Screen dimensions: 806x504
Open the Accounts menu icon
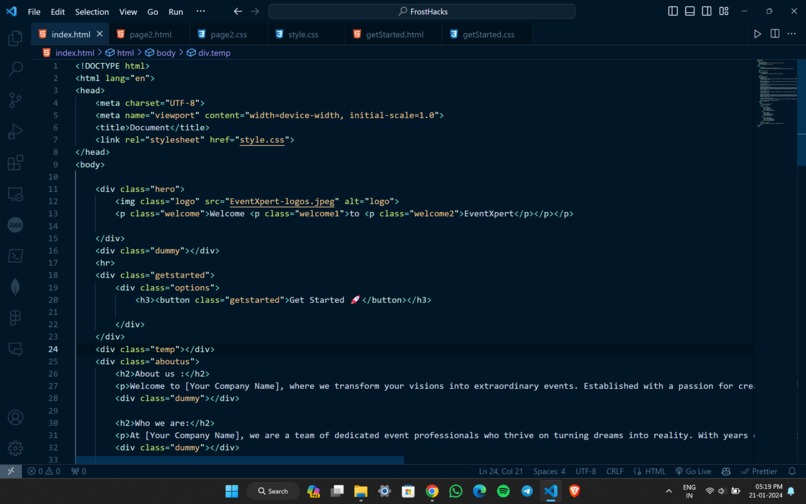pos(15,417)
